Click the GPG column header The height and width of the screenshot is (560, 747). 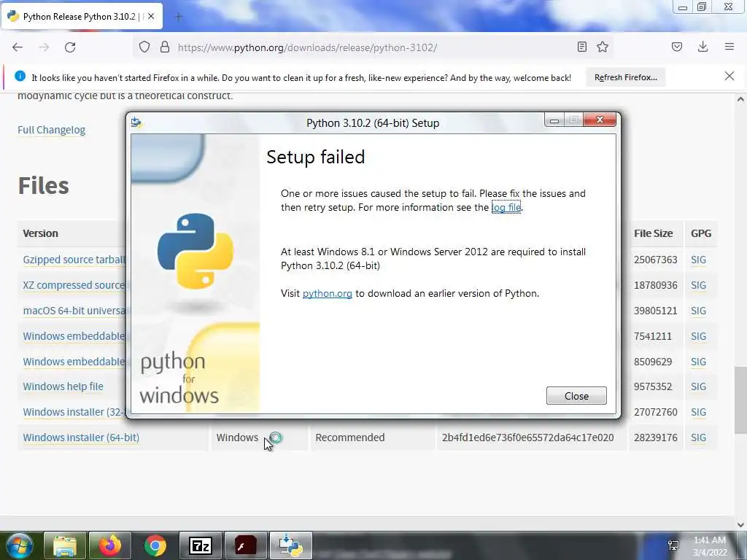(701, 233)
